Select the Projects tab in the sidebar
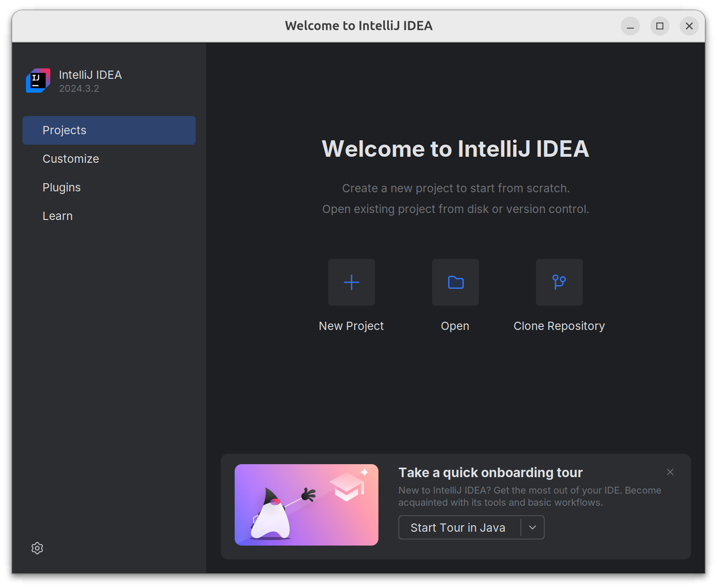 pos(109,130)
